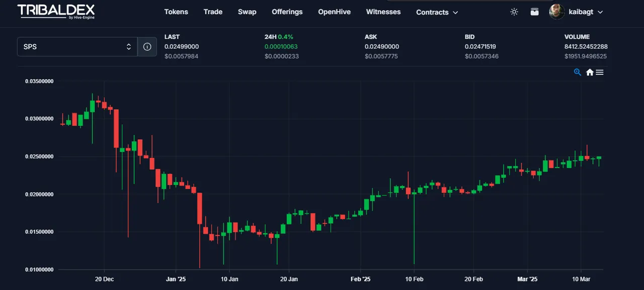Open the Swap page
The image size is (644, 290).
click(x=247, y=12)
